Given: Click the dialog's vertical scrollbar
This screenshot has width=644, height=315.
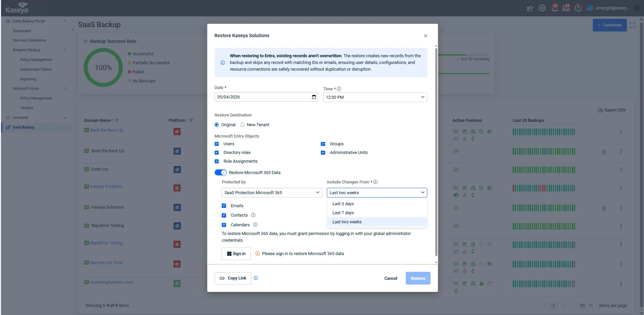Looking at the screenshot, I should point(436,152).
